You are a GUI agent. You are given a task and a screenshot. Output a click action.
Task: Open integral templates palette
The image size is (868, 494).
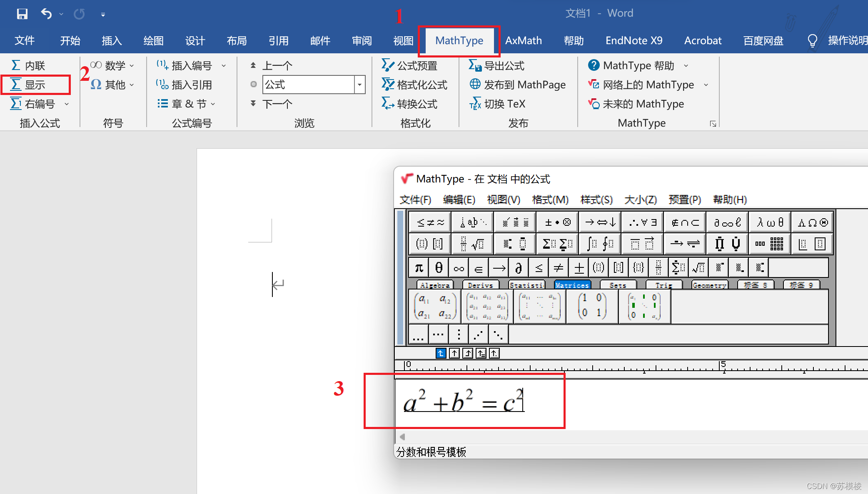pyautogui.click(x=600, y=244)
